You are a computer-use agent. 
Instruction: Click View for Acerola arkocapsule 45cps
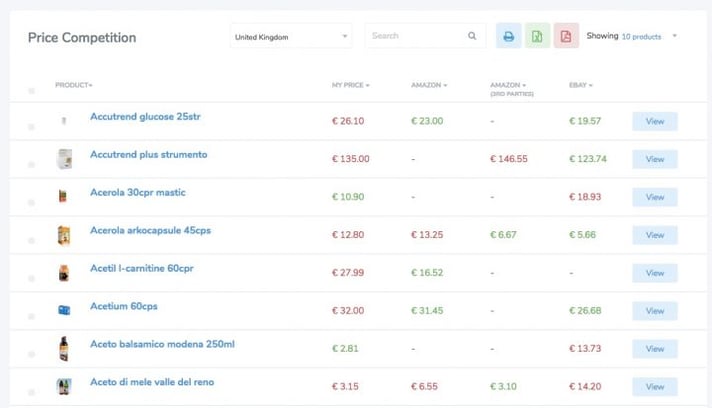tap(655, 235)
